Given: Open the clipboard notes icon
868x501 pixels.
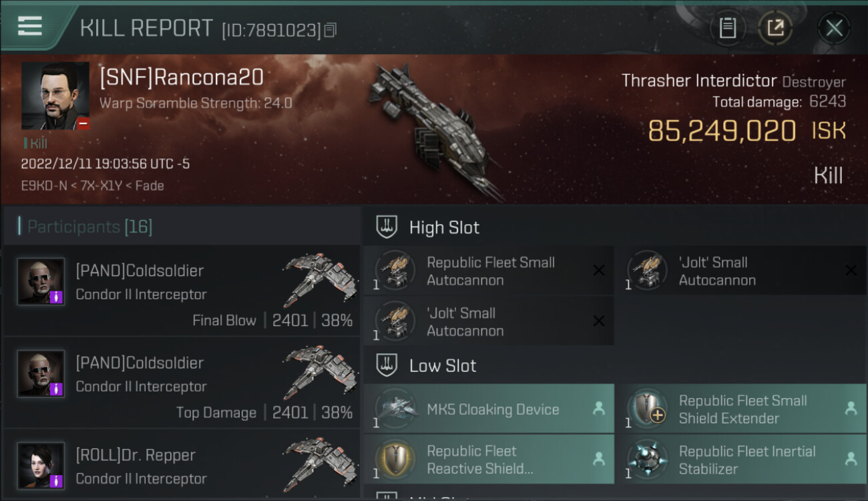Looking at the screenshot, I should pyautogui.click(x=728, y=28).
